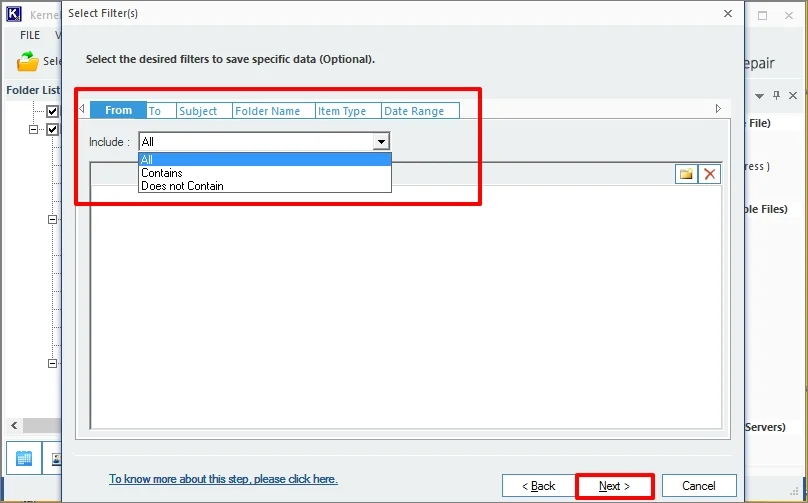808x503 pixels.
Task: Select 'Contains' option in Include list
Action: [265, 173]
